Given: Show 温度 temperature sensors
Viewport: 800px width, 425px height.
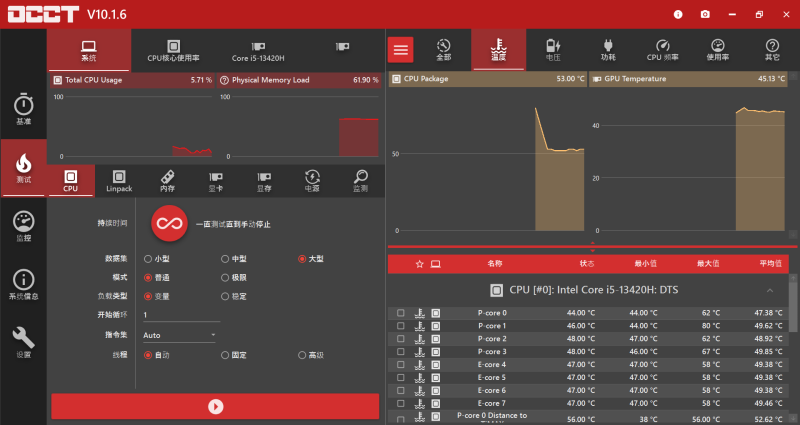Looking at the screenshot, I should click(x=498, y=50).
